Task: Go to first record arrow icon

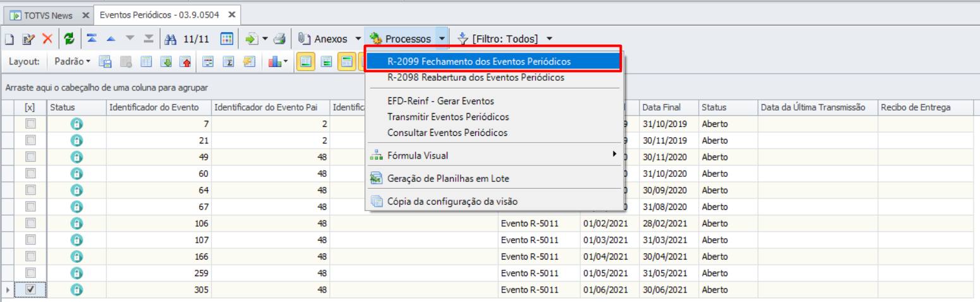Action: tap(92, 39)
